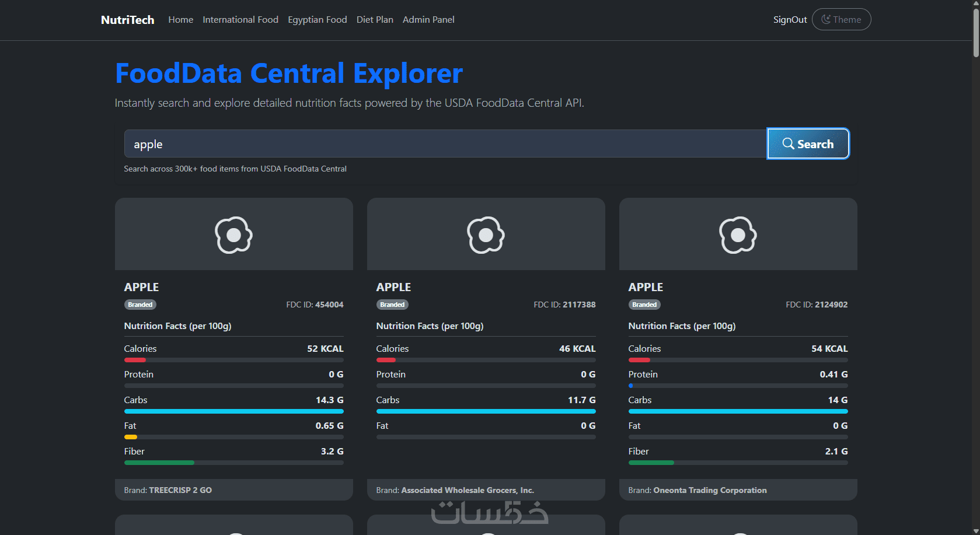Click the magnifier icon in Search button
The height and width of the screenshot is (535, 980).
click(x=788, y=144)
